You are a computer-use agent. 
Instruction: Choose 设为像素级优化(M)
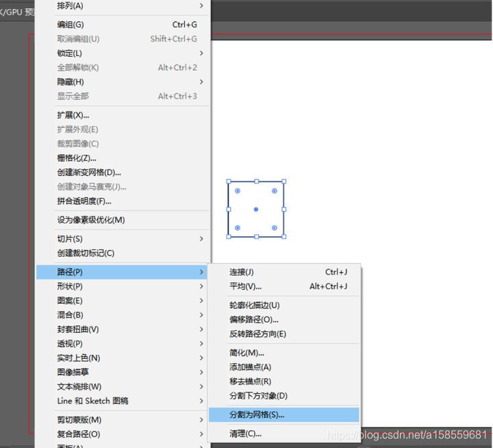pos(122,220)
